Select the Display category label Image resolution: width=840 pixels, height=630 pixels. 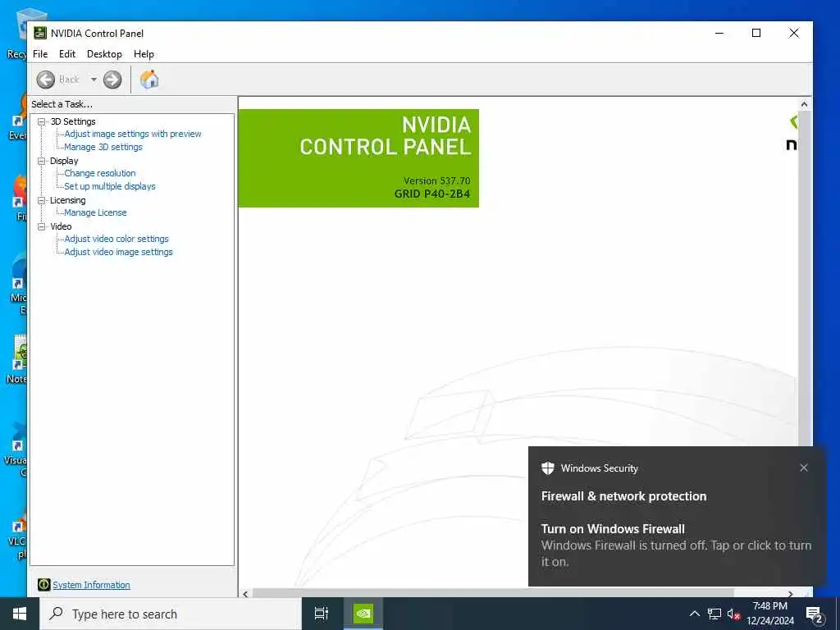tap(64, 161)
